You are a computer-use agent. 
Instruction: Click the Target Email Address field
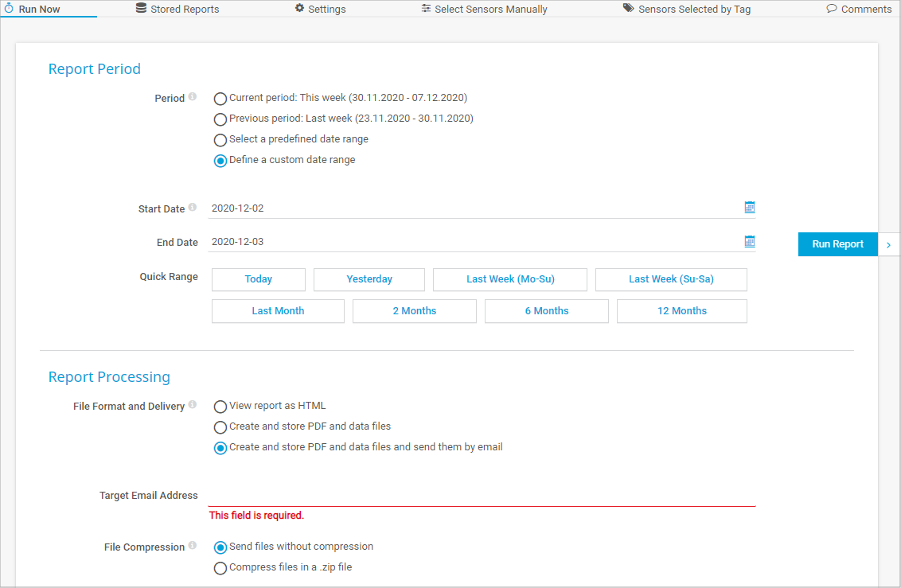pos(482,495)
